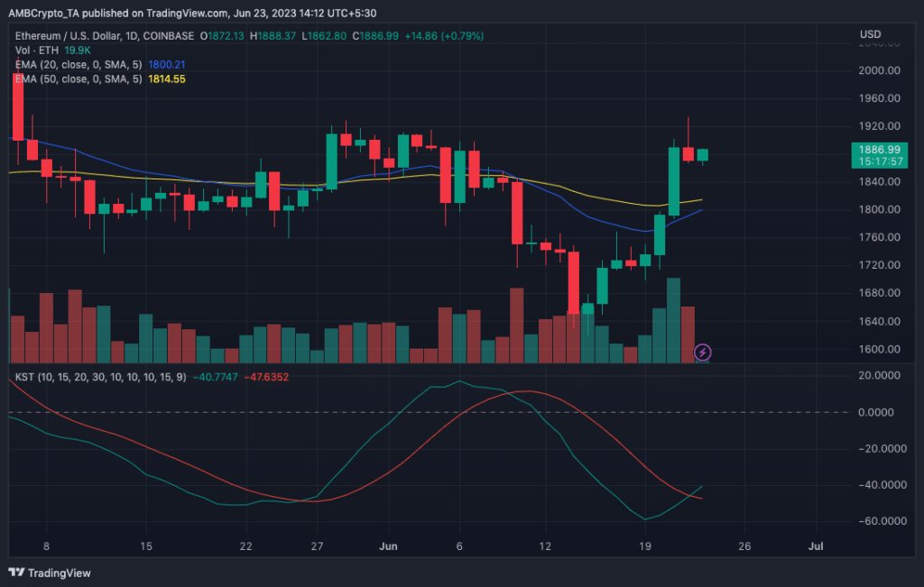Click the KST lines crossover near June 10
Screen dimensions: 924x587
point(511,392)
